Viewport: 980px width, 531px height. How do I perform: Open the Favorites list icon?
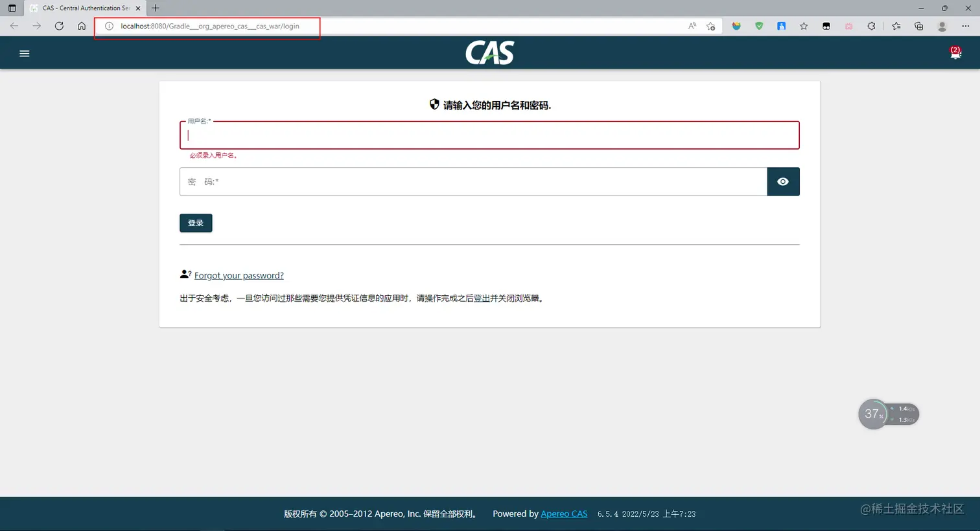pos(896,26)
